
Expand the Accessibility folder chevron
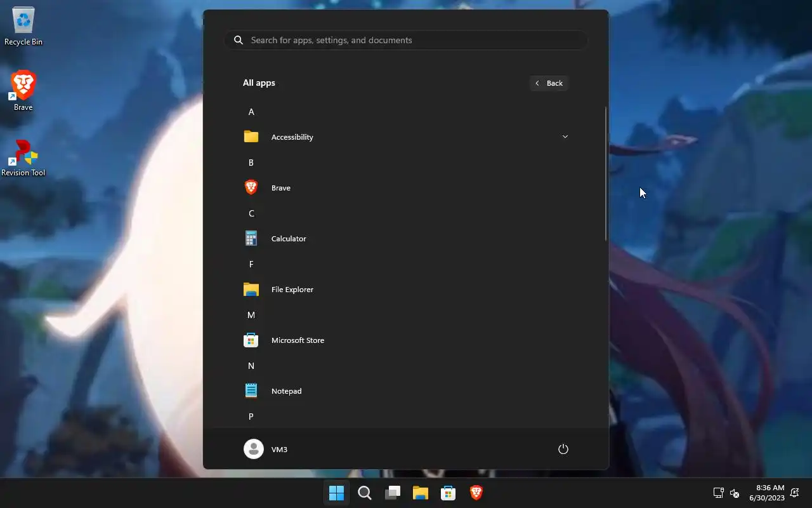click(565, 137)
